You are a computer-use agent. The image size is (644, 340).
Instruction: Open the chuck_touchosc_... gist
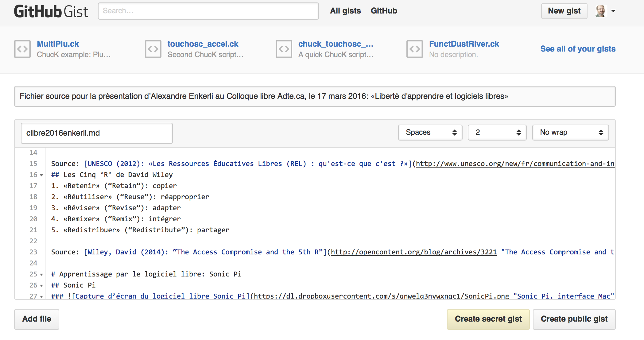pos(336,44)
